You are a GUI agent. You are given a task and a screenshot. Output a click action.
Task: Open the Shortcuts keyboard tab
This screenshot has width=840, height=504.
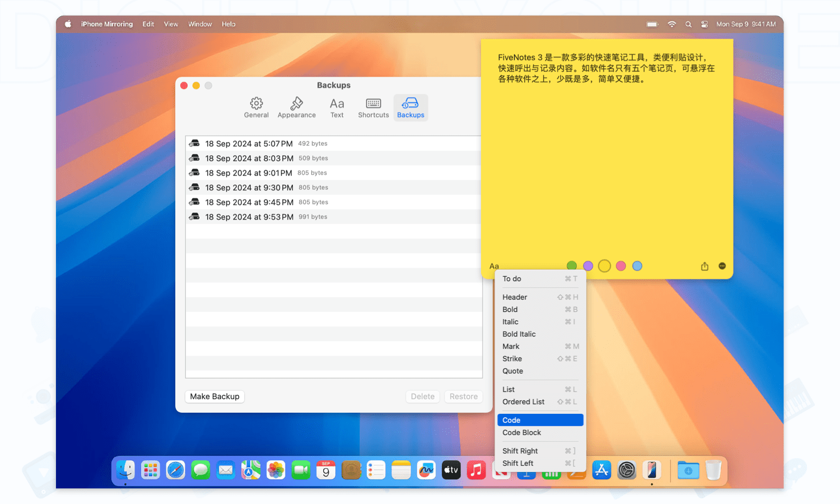[374, 108]
